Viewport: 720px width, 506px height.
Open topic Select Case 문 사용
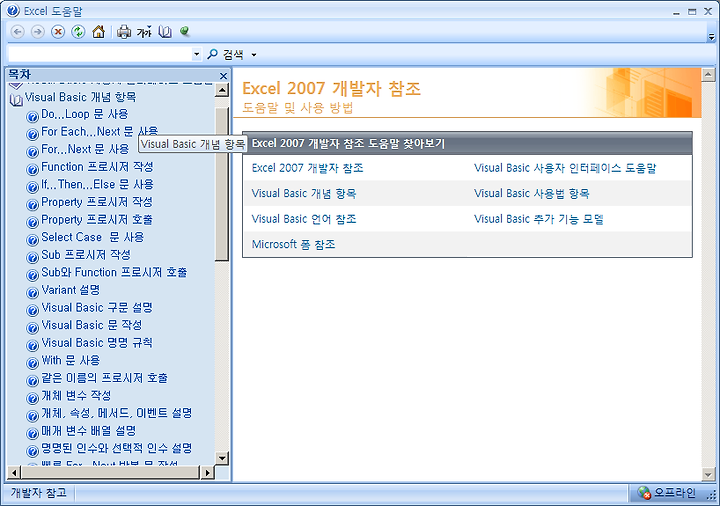click(x=92, y=237)
